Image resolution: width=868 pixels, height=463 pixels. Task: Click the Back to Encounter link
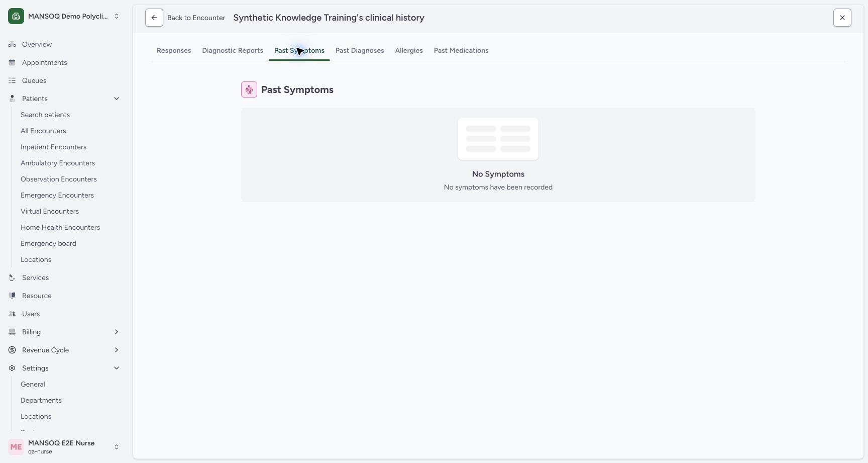tap(196, 18)
